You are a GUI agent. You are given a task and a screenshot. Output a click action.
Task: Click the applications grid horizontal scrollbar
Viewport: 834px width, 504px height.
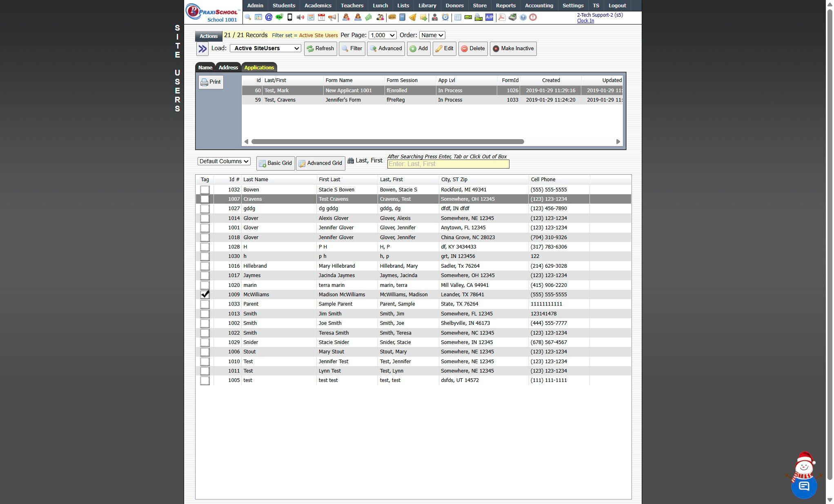pyautogui.click(x=387, y=142)
